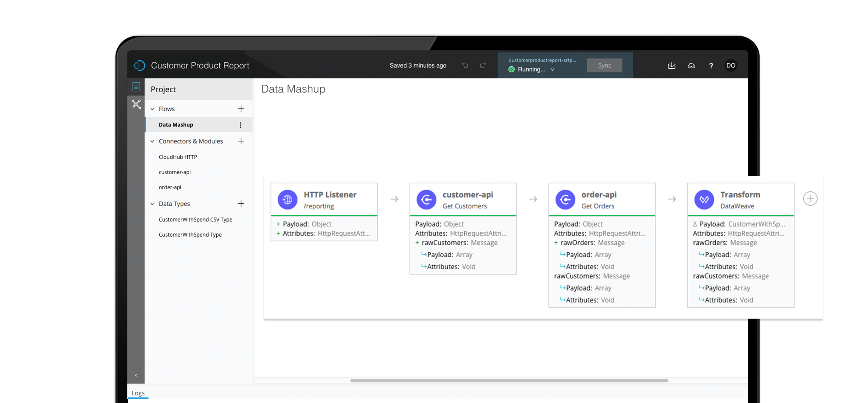Click the customerproductreport-srtp app name
This screenshot has width=868, height=403.
542,60
